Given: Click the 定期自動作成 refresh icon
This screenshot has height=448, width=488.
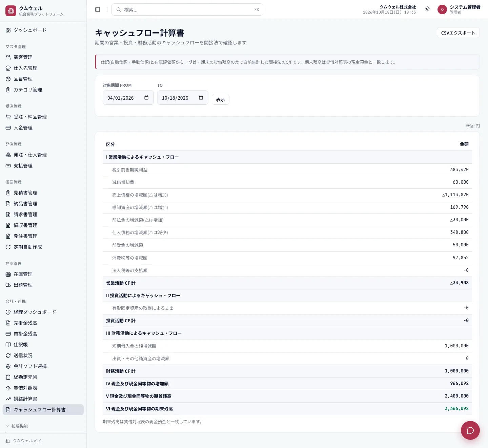Looking at the screenshot, I should pyautogui.click(x=8, y=247).
